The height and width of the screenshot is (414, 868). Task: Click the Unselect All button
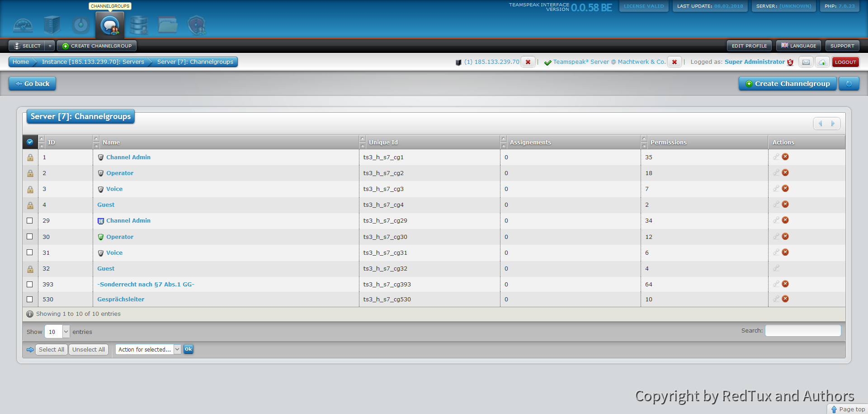89,349
